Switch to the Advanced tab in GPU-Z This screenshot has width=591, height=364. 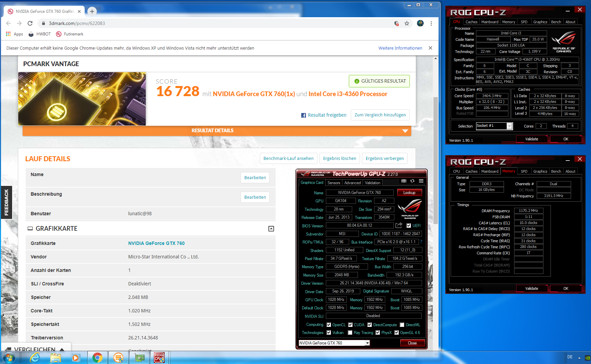353,183
